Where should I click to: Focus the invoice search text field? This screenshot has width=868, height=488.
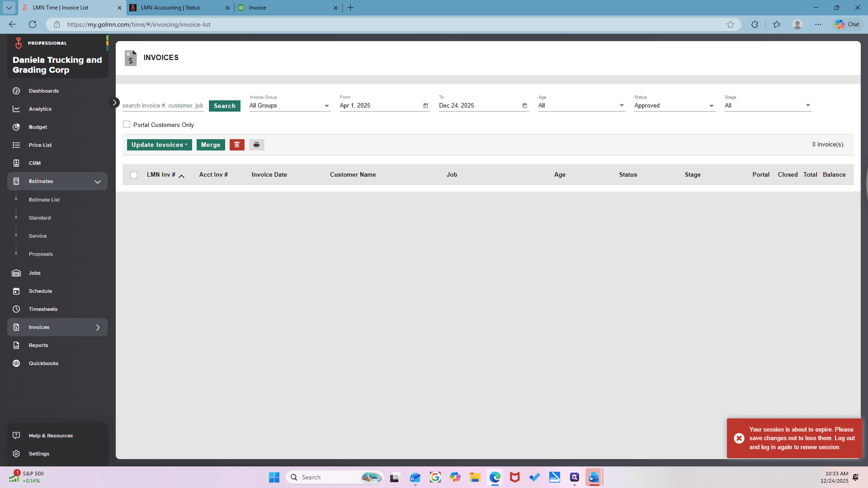click(x=163, y=106)
